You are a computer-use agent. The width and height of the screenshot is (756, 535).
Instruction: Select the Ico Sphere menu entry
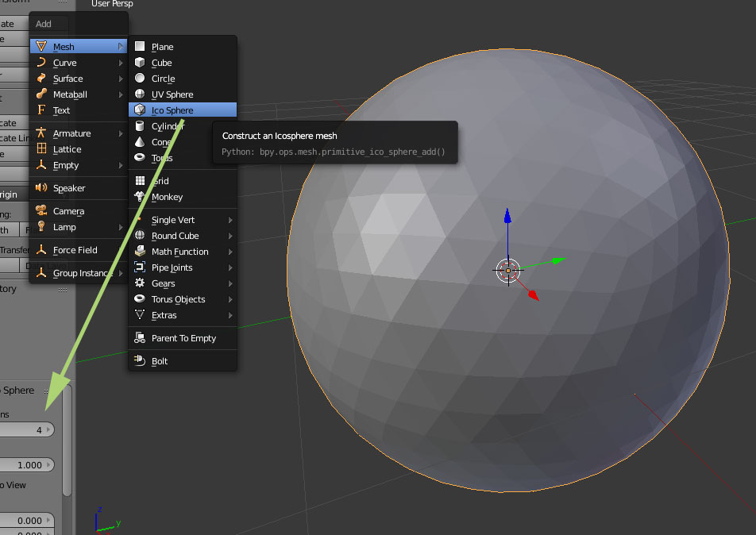[x=183, y=110]
